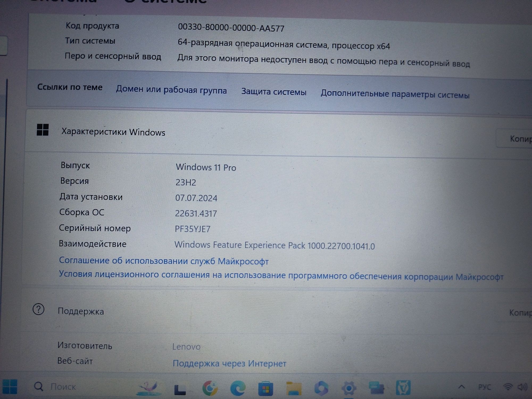Viewport: 532px width, 399px height.
Task: Open Защита системы link
Action: (x=274, y=92)
